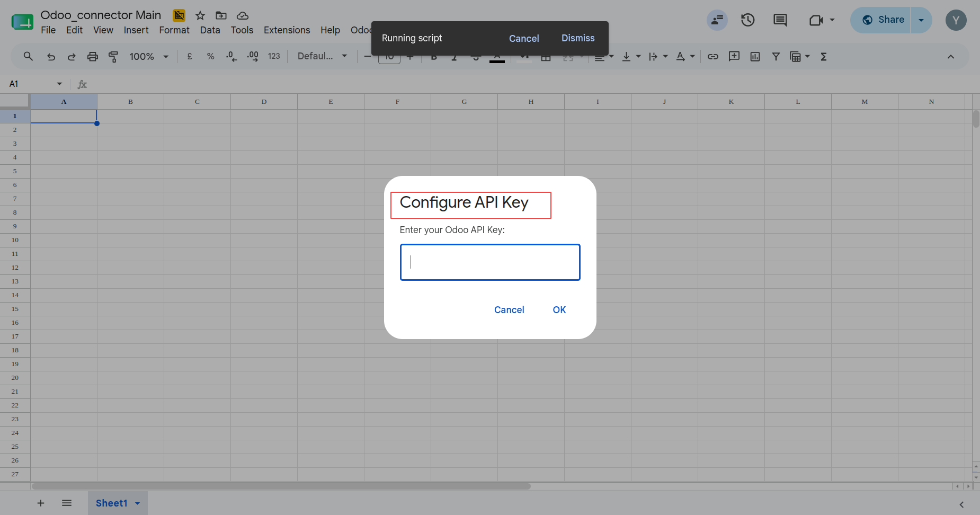Screen dimensions: 980x515
Task: Open the Default font dropdown
Action: tap(322, 56)
